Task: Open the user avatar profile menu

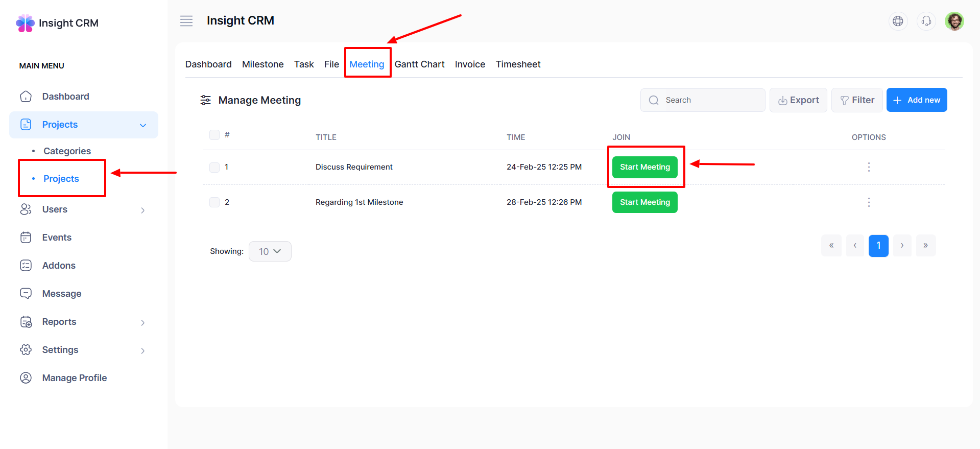Action: (x=954, y=21)
